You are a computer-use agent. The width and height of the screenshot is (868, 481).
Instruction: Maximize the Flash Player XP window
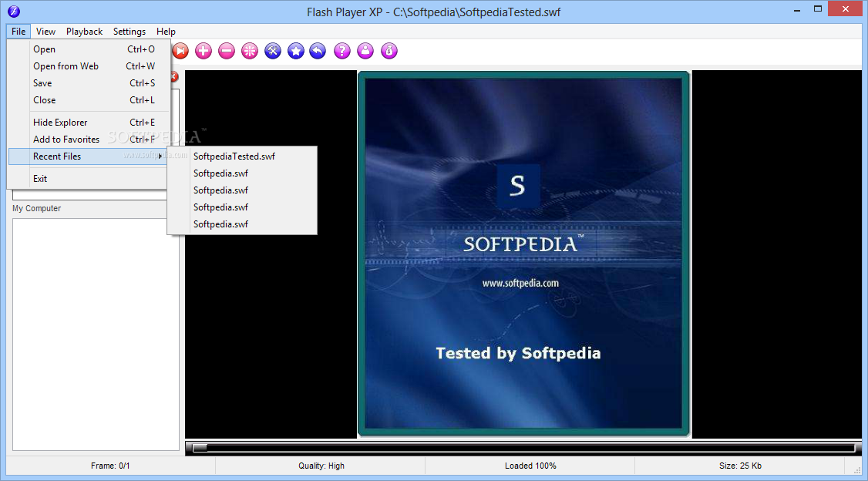818,8
